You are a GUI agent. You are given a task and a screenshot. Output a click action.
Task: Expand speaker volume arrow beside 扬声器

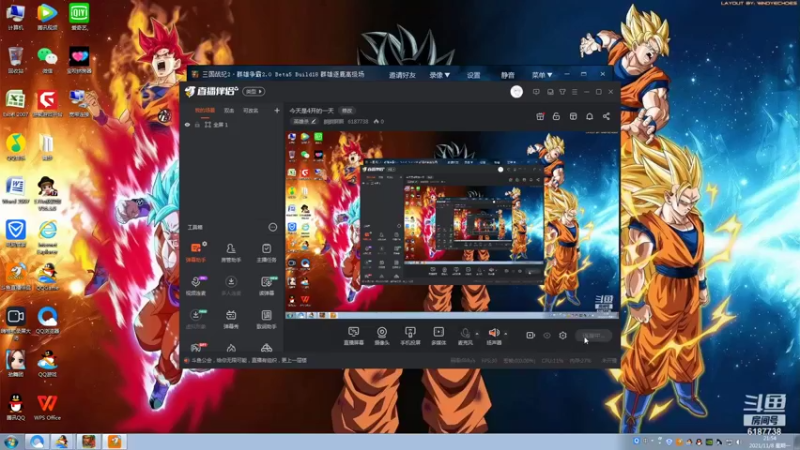pyautogui.click(x=506, y=334)
